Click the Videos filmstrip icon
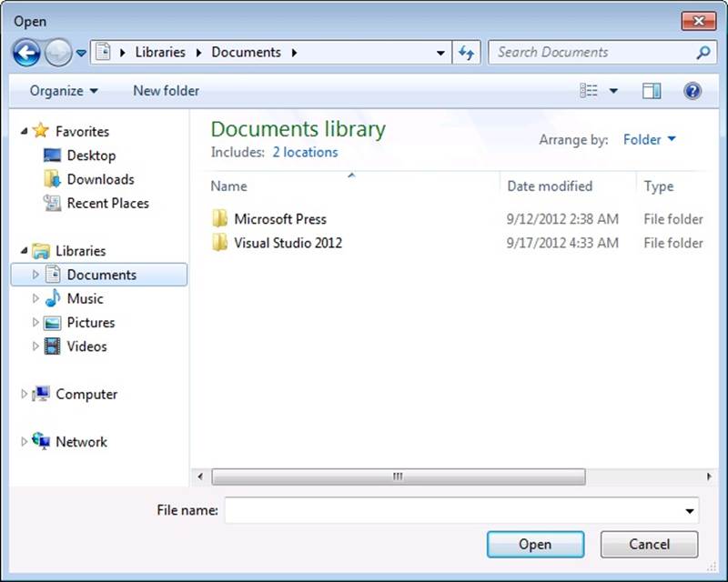The image size is (728, 582). coord(52,346)
